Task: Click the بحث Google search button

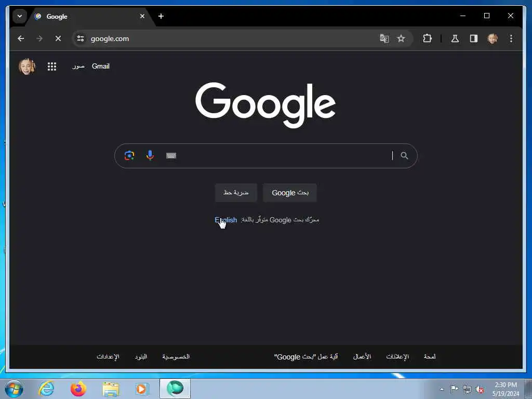Action: (x=290, y=193)
